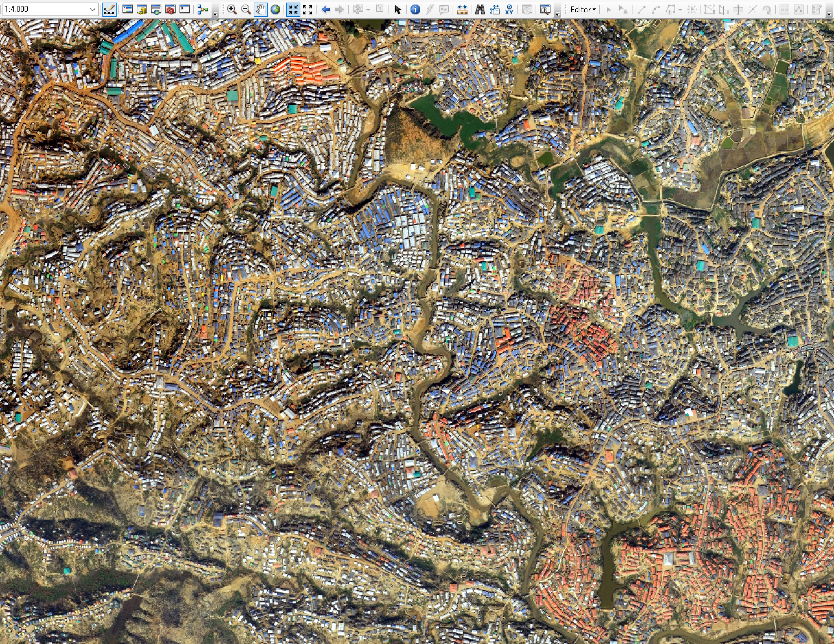Open the Editor menu dropdown
Image resolution: width=834 pixels, height=644 pixels.
coord(583,10)
